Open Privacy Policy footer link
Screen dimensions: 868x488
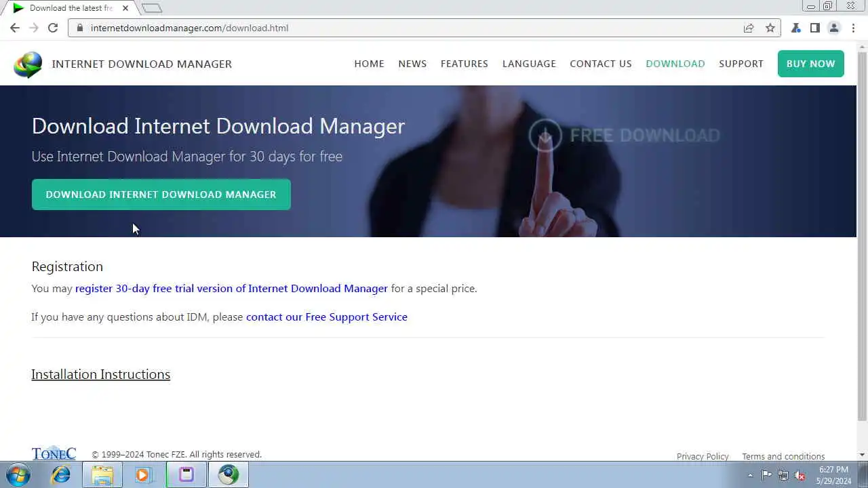(703, 456)
